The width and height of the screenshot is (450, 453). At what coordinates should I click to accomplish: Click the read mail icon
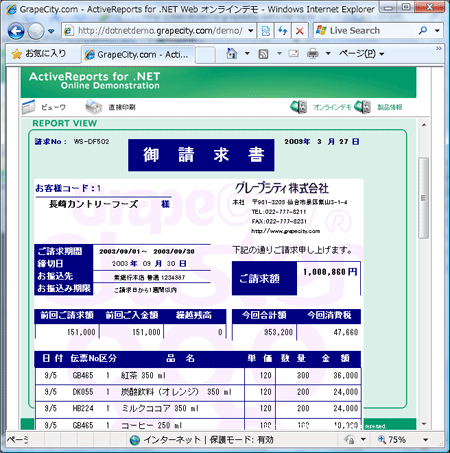pyautogui.click(x=294, y=53)
